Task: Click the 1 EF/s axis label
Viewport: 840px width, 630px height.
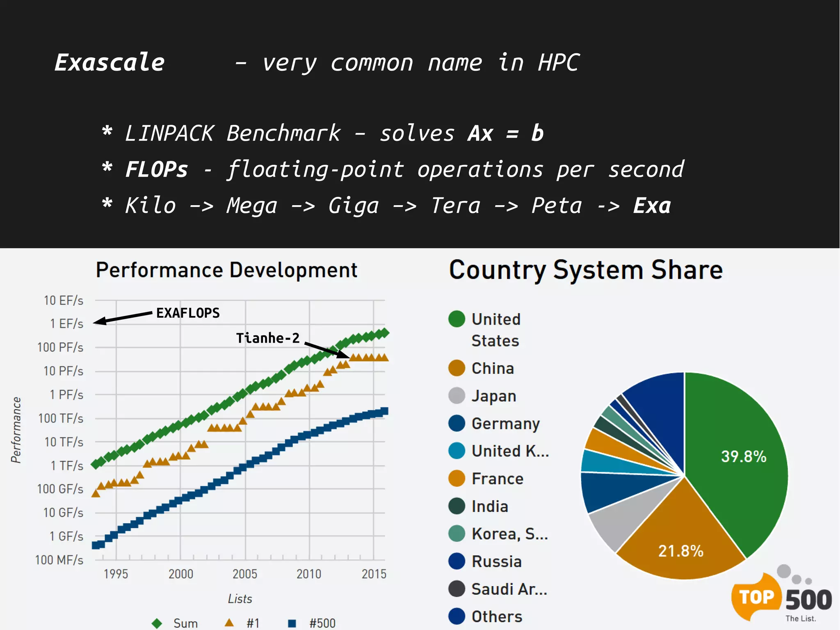Action: (67, 324)
